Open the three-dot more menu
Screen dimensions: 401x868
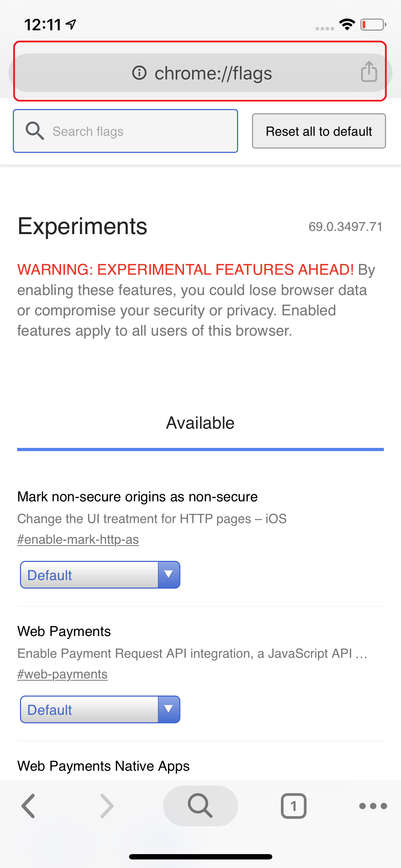pos(373,806)
